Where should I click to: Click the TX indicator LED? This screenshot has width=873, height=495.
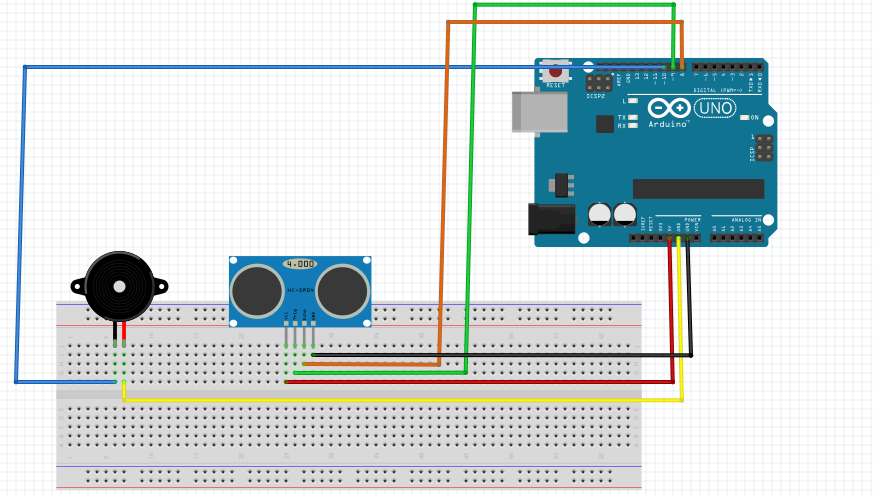coord(633,117)
